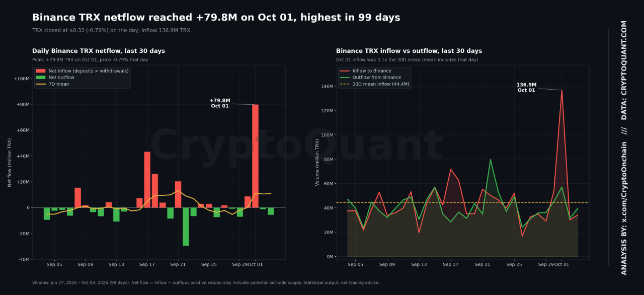The width and height of the screenshot is (644, 295).
Task: Click 'Sep 21' on the netflow chart axis
Action: coord(178,264)
